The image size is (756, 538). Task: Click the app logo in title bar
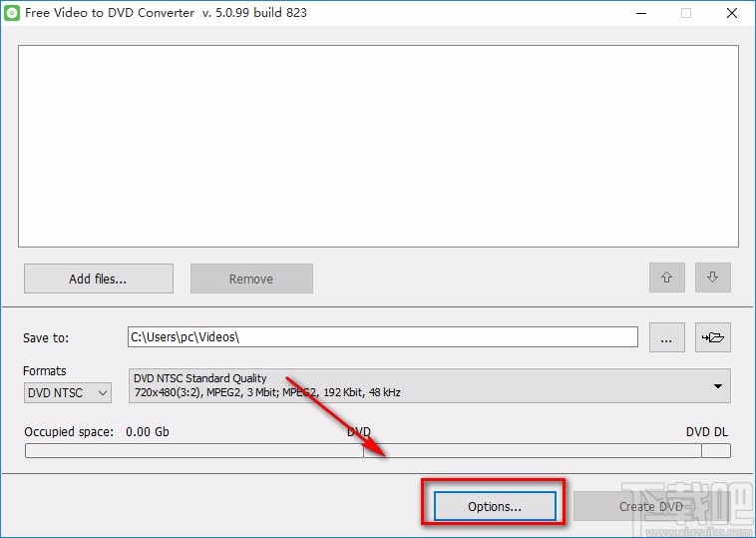click(12, 13)
